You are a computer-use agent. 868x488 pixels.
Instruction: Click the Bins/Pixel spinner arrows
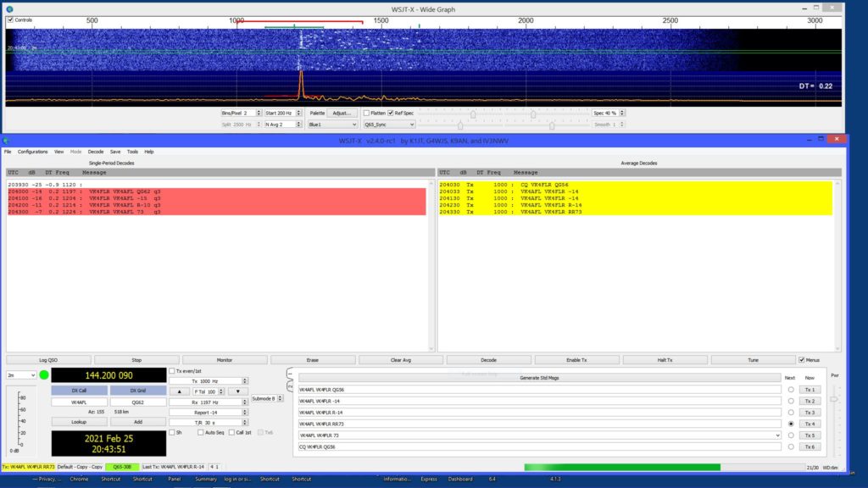pyautogui.click(x=259, y=113)
